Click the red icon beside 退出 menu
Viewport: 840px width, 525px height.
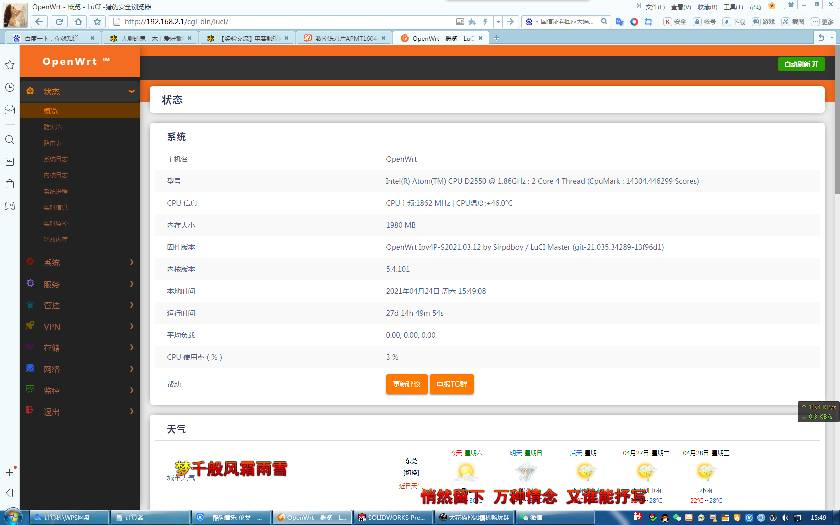[31, 411]
